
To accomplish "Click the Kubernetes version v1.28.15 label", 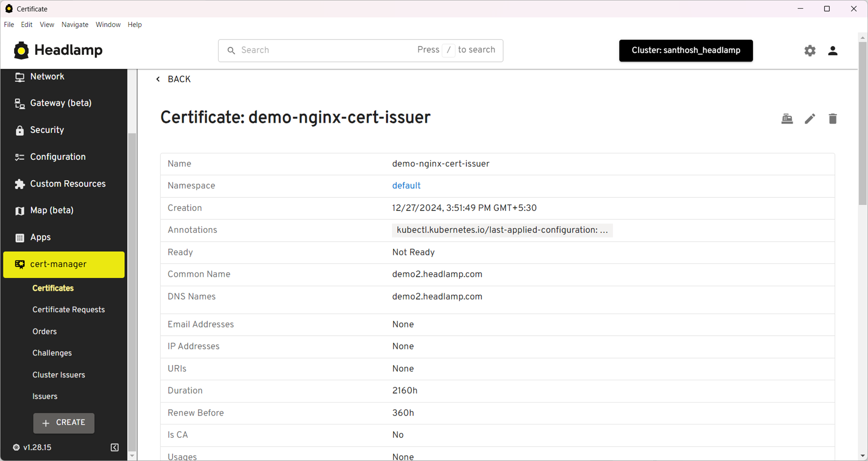I will [x=37, y=447].
